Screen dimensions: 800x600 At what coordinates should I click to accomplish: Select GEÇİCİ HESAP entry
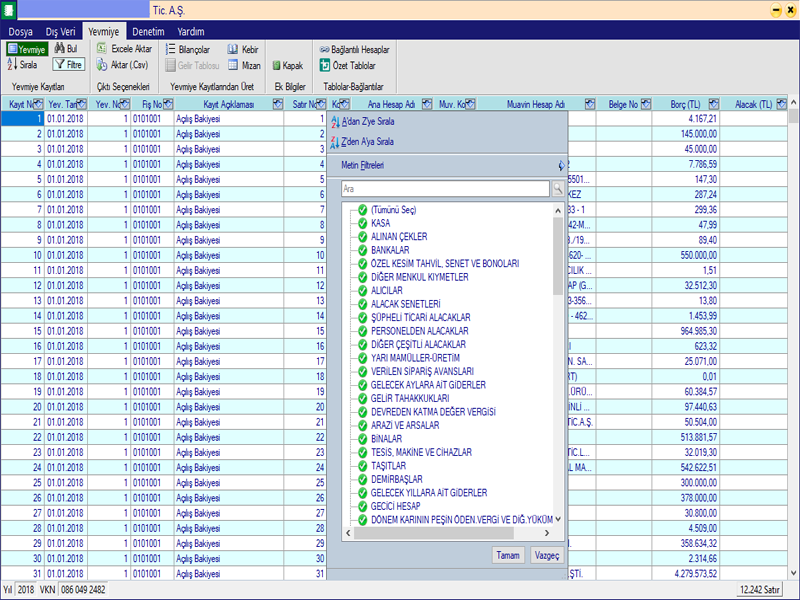coord(395,506)
